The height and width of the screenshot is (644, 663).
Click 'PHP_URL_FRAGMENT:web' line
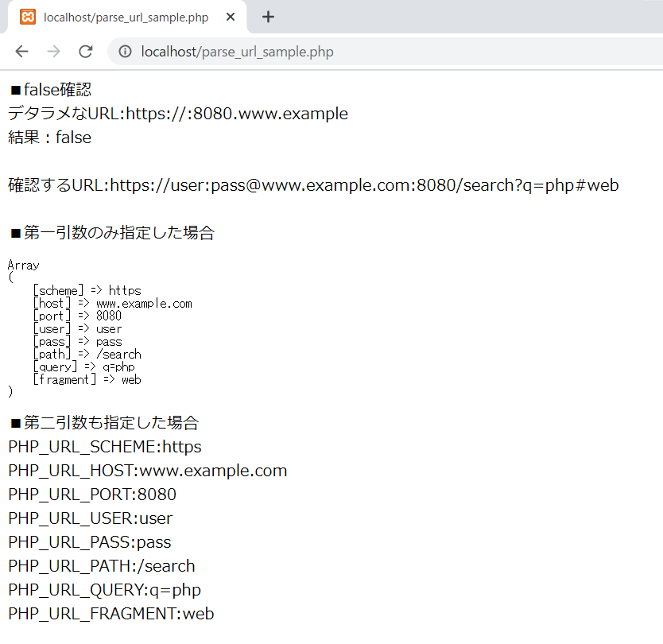point(111,614)
